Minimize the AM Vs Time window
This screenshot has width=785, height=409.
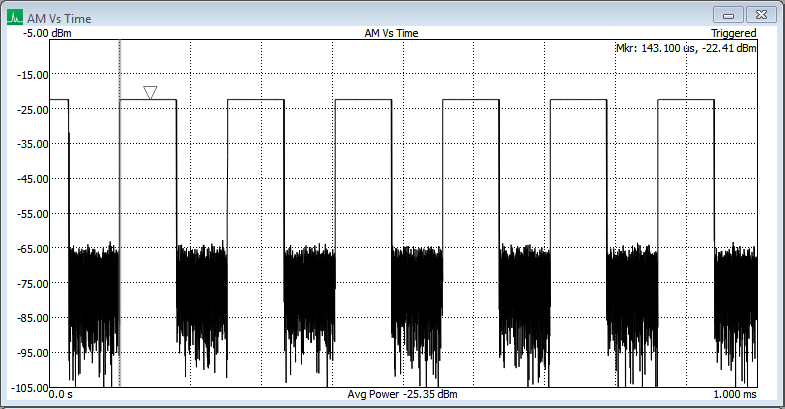[x=728, y=15]
